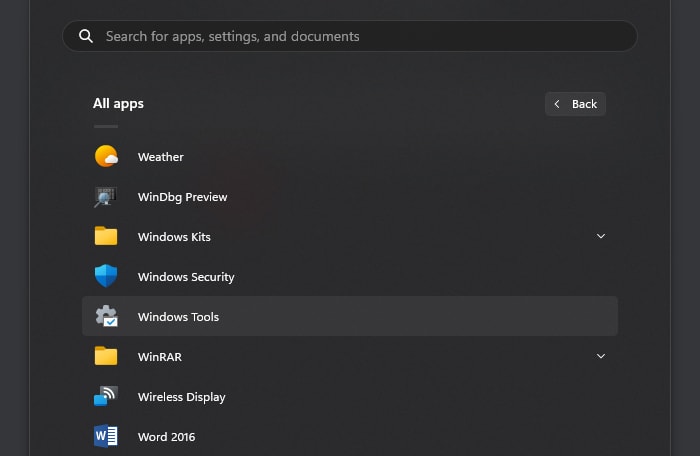The width and height of the screenshot is (700, 456).
Task: Click the "All apps" heading
Action: pos(118,104)
